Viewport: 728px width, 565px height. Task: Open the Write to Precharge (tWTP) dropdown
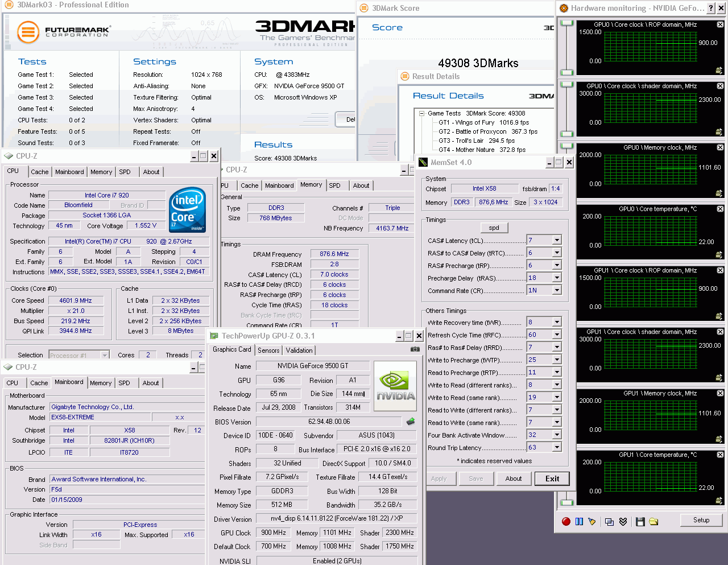point(557,360)
